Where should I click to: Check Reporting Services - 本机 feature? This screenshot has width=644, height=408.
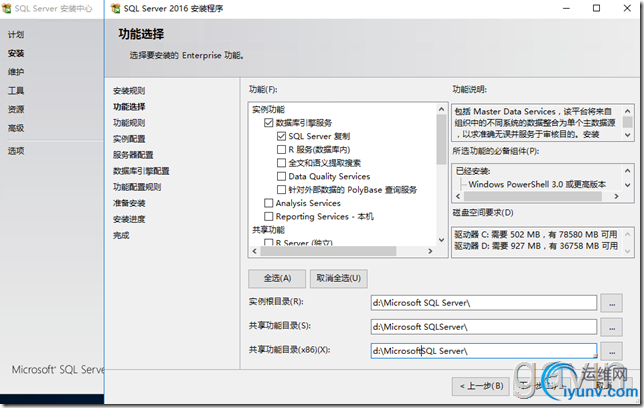(x=269, y=216)
